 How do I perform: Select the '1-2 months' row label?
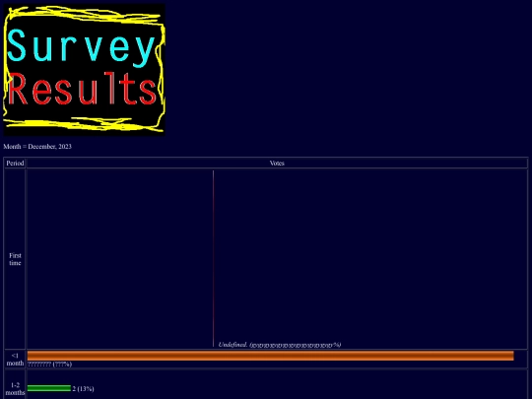click(x=15, y=389)
